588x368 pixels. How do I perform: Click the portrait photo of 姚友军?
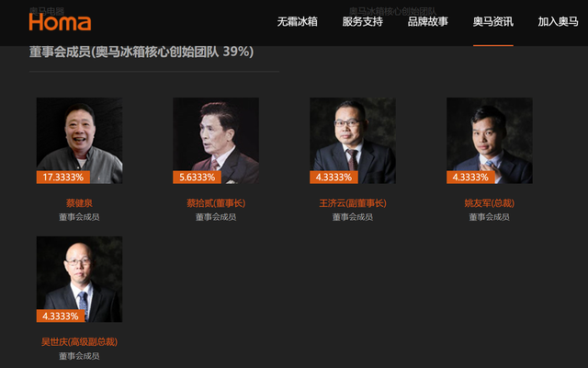point(490,141)
